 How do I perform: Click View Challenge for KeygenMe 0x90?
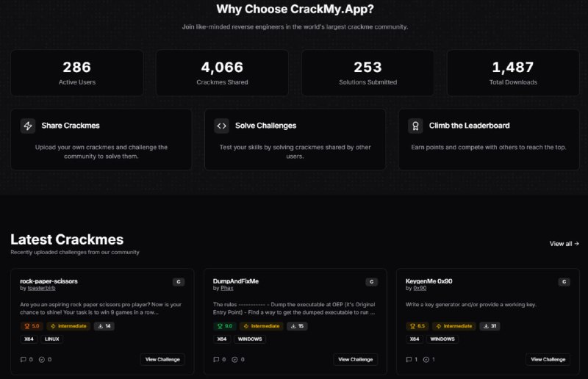548,359
